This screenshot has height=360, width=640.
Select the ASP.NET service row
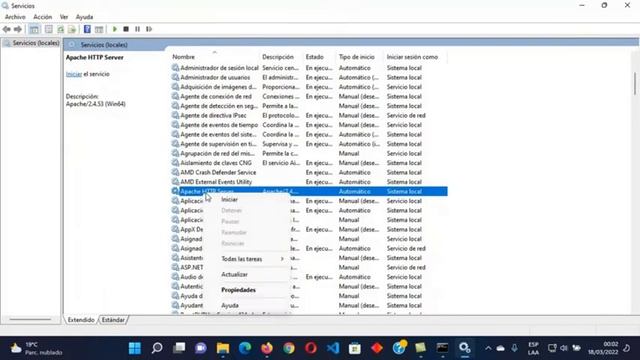309,267
